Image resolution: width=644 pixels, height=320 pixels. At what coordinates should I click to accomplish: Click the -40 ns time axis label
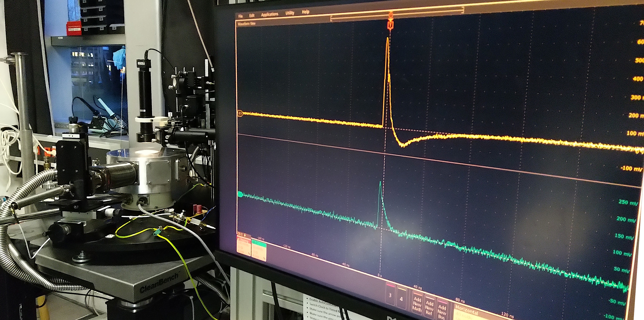(345, 264)
